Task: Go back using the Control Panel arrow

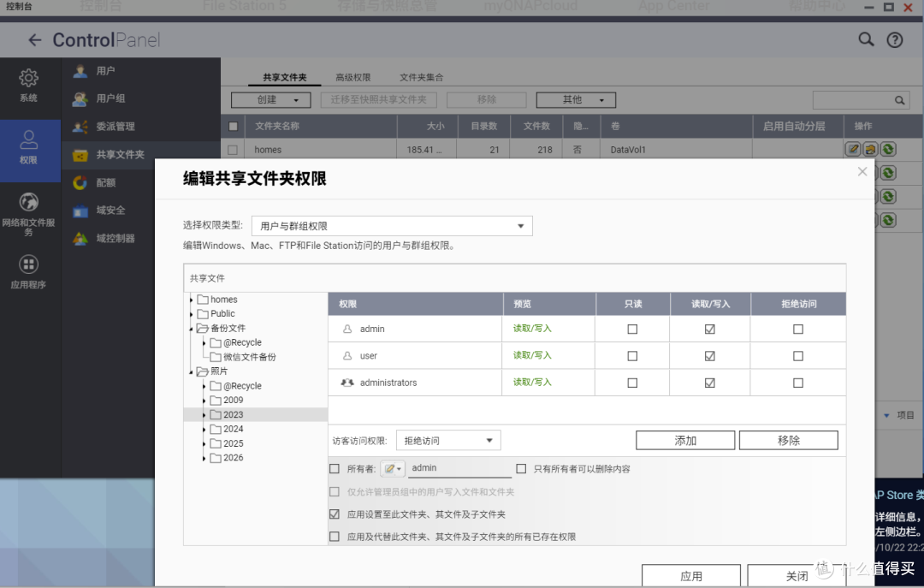Action: point(35,40)
